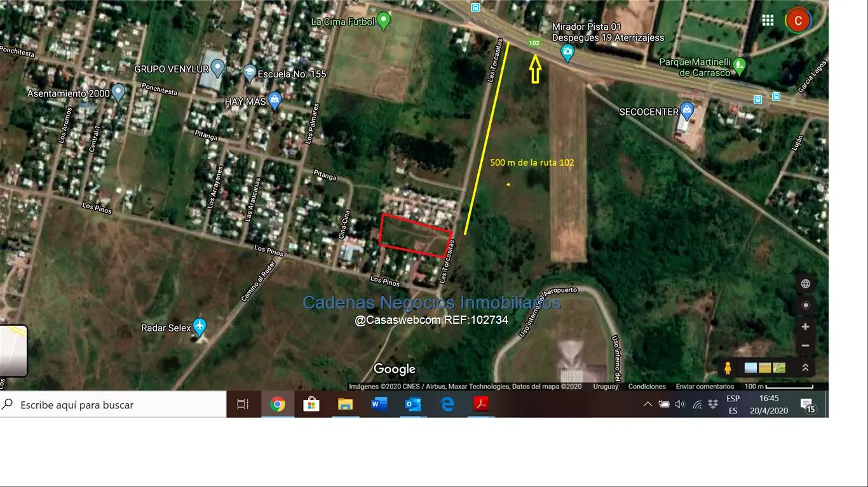The image size is (868, 487).
Task: Switch map layer via bottom-left minimap
Action: click(x=13, y=351)
